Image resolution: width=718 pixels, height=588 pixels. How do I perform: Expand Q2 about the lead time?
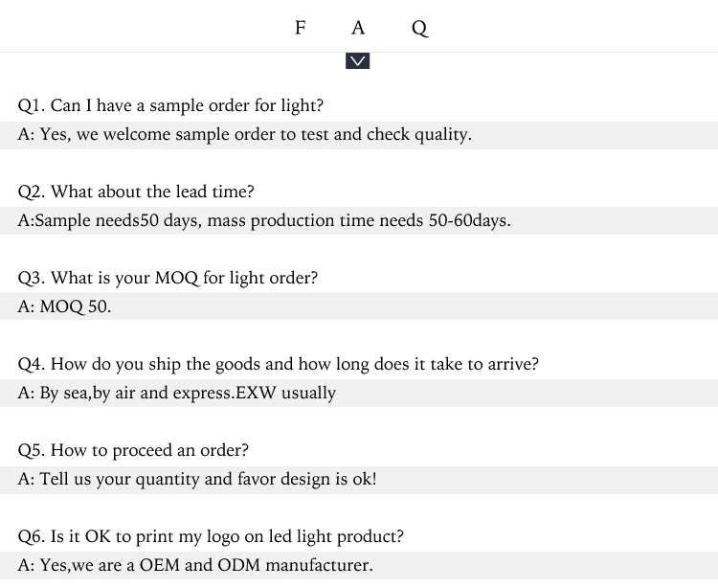click(136, 192)
